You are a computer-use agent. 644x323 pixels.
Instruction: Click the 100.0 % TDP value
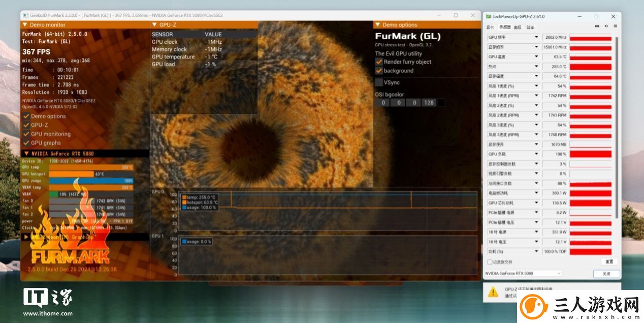pyautogui.click(x=555, y=251)
